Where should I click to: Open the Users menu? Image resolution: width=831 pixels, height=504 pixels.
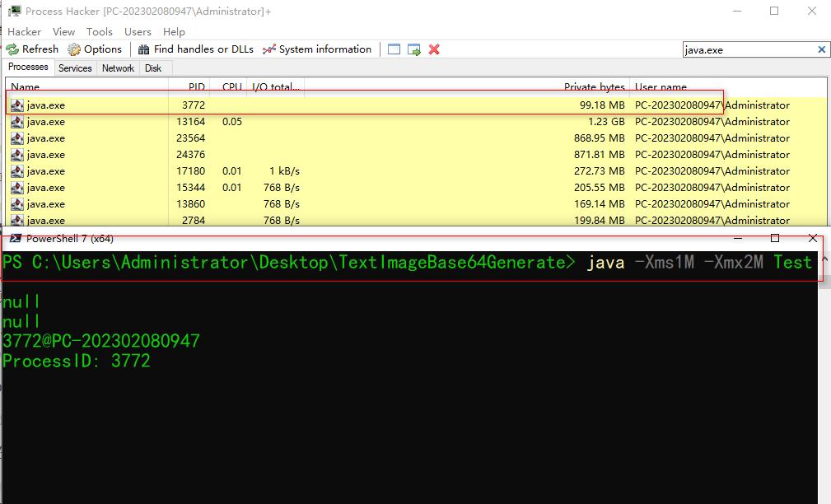[x=138, y=31]
